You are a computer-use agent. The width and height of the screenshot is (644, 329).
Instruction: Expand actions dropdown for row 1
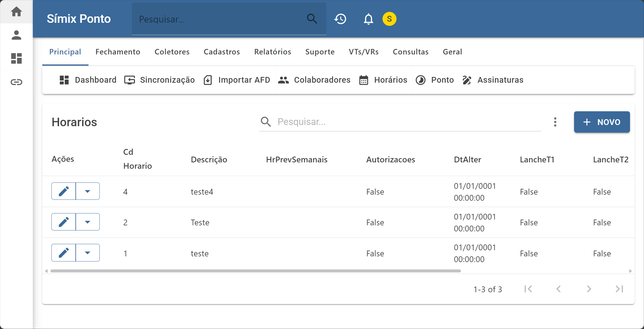[88, 253]
